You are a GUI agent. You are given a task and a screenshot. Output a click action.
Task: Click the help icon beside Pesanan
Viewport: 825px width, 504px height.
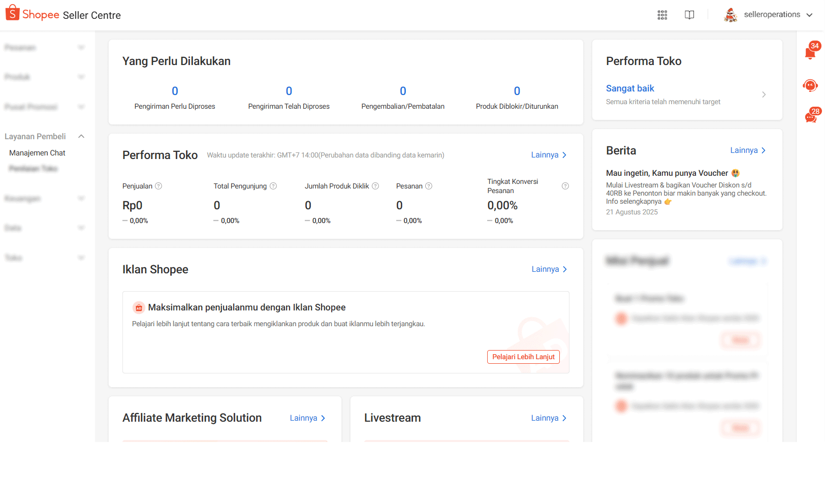(x=429, y=186)
